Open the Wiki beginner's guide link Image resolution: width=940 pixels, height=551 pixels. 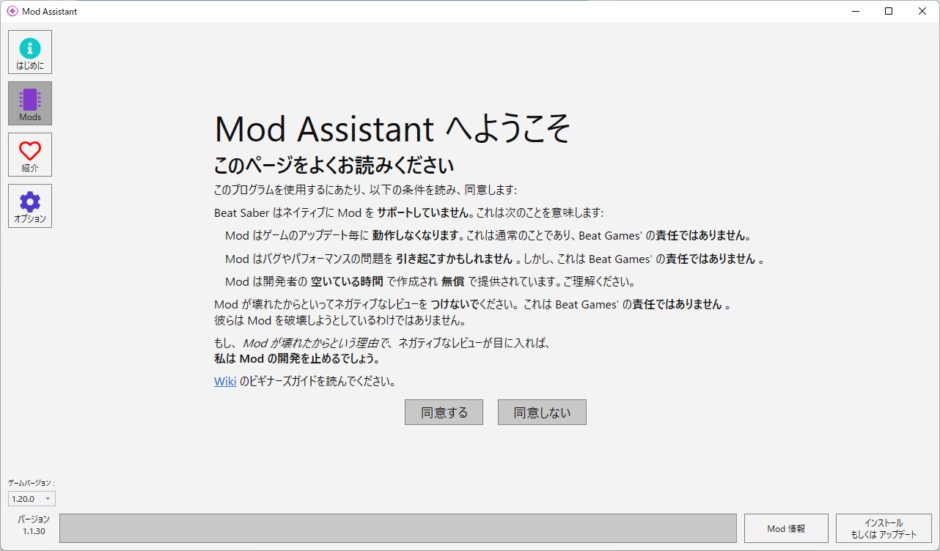225,381
